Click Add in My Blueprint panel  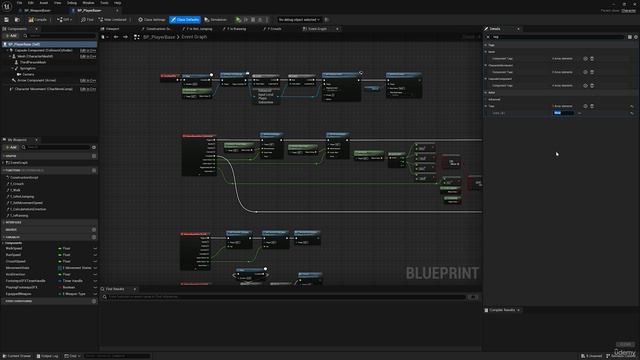coord(11,147)
